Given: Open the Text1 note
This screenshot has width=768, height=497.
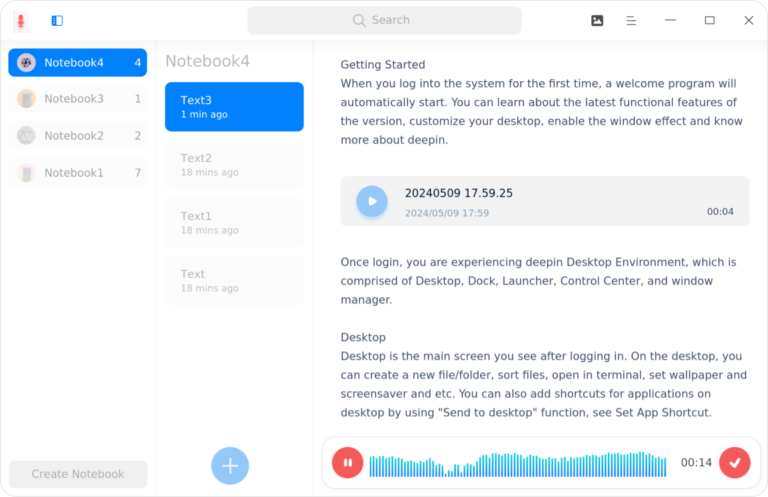Looking at the screenshot, I should tap(234, 222).
